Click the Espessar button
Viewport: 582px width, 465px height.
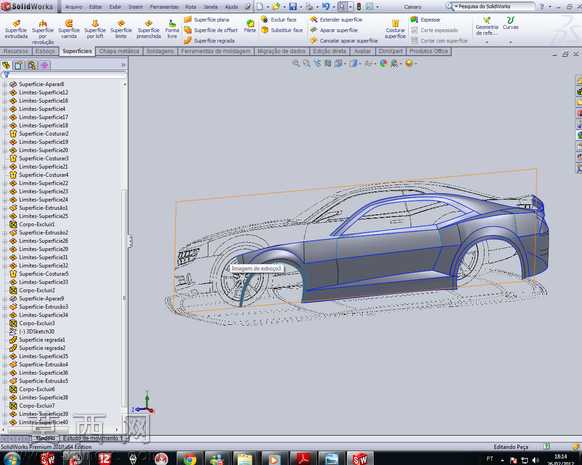click(426, 20)
